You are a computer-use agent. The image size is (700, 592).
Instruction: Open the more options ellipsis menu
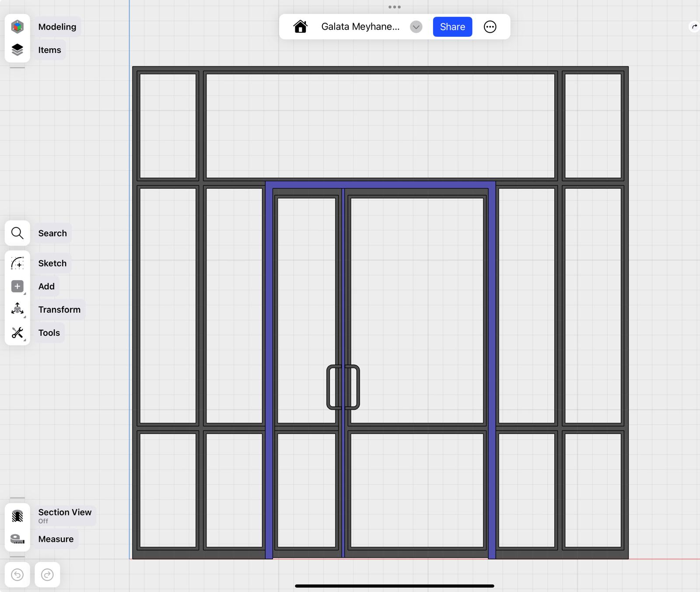[490, 27]
